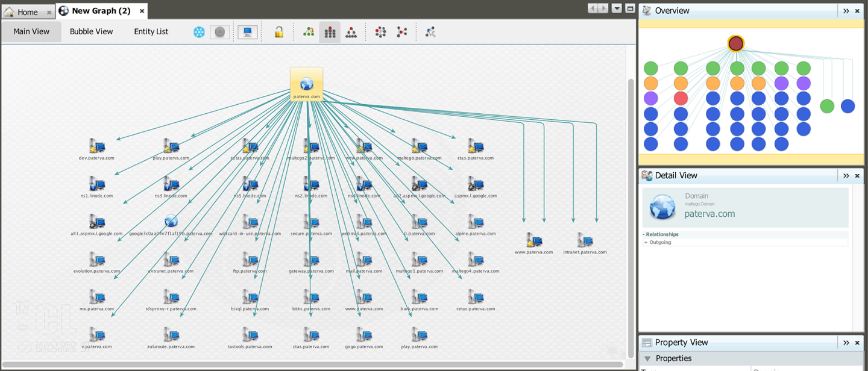Open the Bubble View tab
The height and width of the screenshot is (371, 868).
(x=92, y=31)
